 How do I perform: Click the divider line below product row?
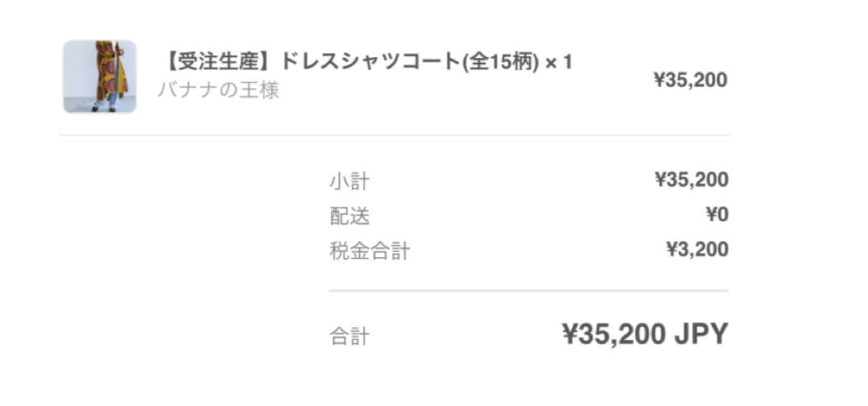[x=394, y=135]
